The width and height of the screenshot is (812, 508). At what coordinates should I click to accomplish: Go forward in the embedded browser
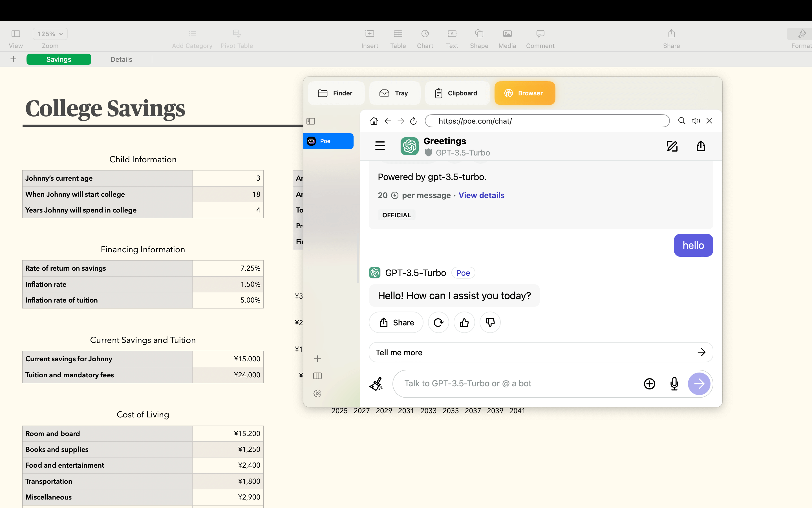pos(401,121)
